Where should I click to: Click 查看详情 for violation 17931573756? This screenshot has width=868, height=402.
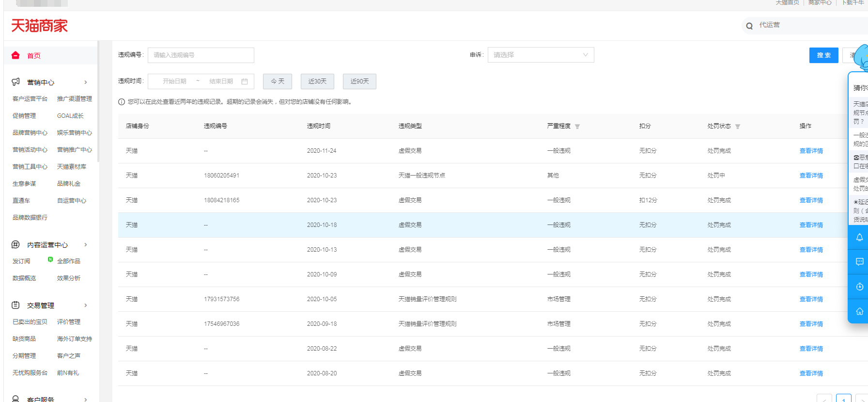coord(811,299)
